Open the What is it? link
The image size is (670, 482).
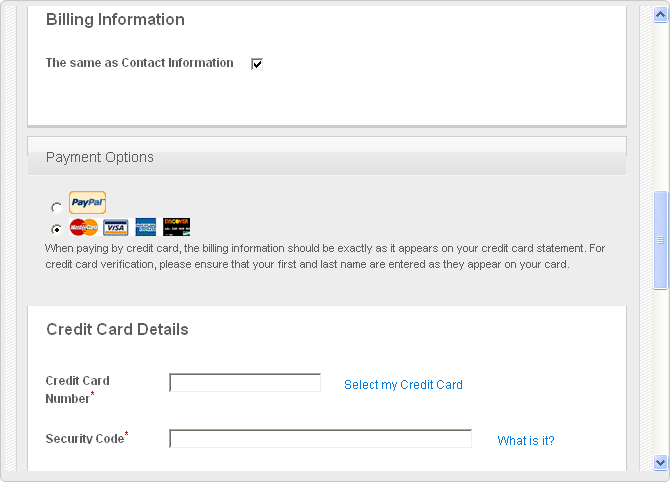pyautogui.click(x=526, y=441)
